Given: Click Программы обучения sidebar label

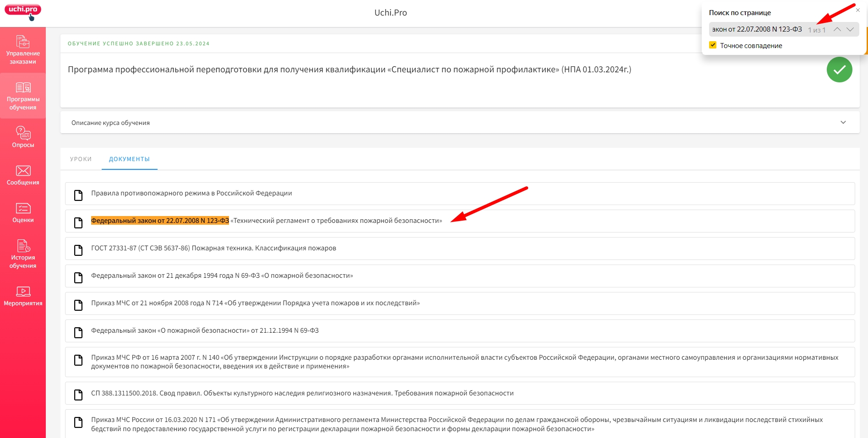Looking at the screenshot, I should pyautogui.click(x=23, y=103).
